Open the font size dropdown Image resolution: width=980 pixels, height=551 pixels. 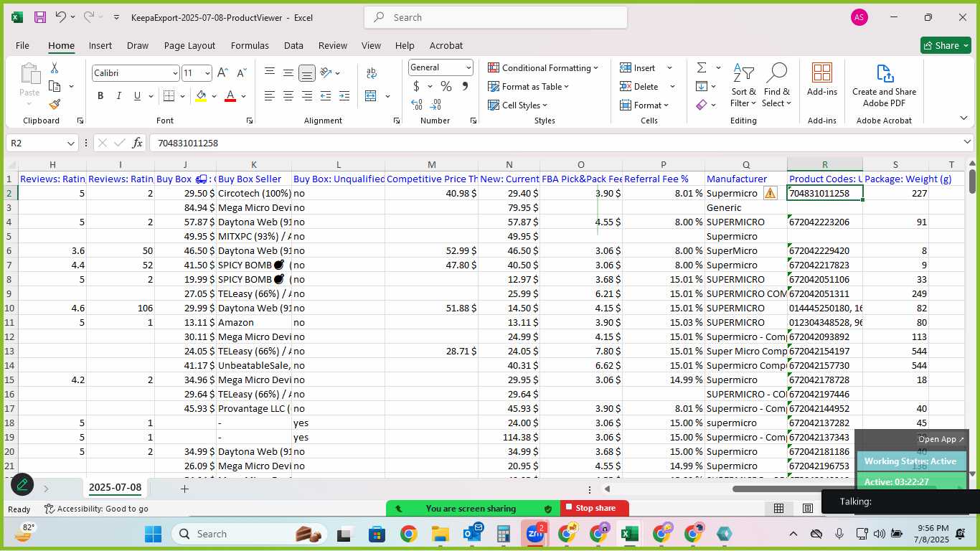coord(207,73)
